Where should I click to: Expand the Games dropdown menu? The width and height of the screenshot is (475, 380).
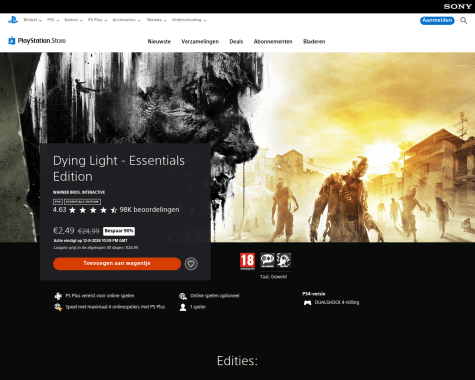73,20
